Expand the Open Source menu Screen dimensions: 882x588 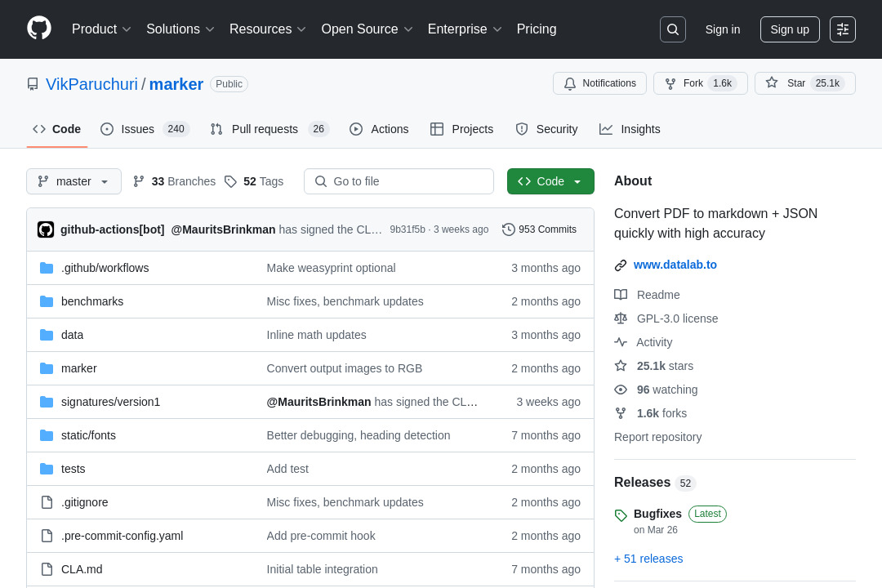point(367,29)
